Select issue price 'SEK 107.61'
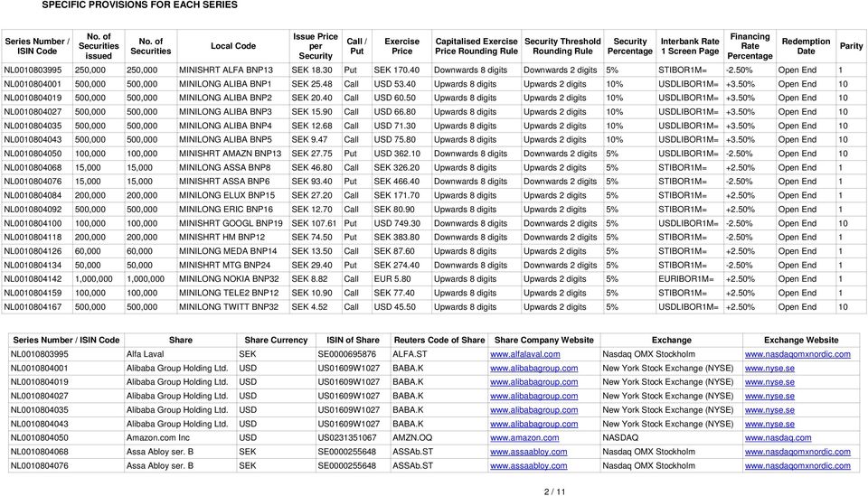 [x=314, y=223]
